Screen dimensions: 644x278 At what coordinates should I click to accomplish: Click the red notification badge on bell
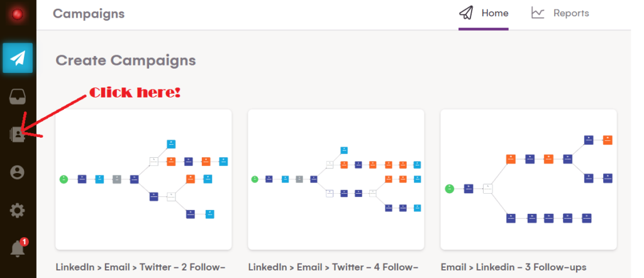pos(24,242)
